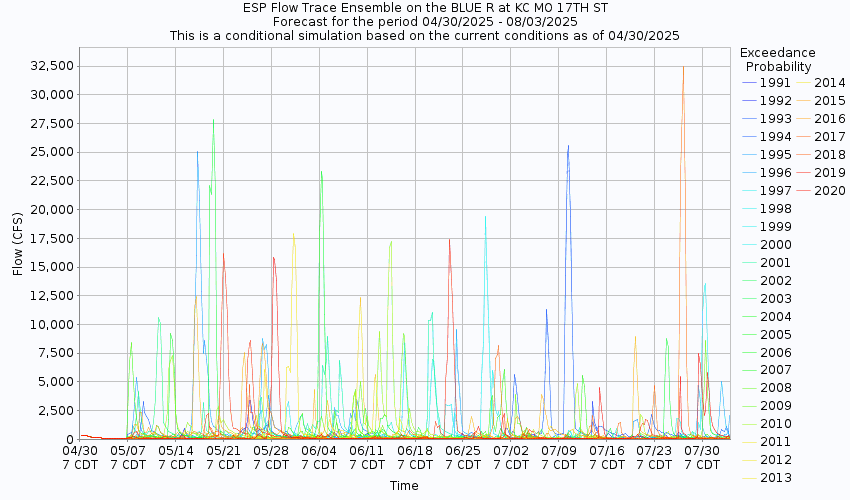This screenshot has width=850, height=500.
Task: Click the 2007 legend entry
Action: pos(767,370)
